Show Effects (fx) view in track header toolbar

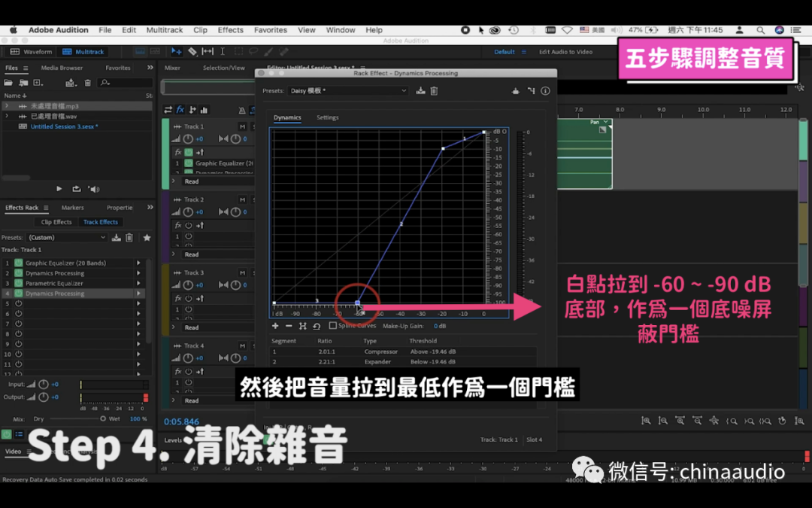coord(180,110)
